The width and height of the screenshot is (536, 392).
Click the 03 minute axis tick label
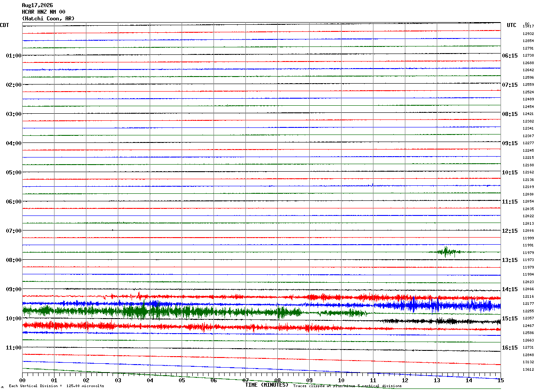coord(118,380)
